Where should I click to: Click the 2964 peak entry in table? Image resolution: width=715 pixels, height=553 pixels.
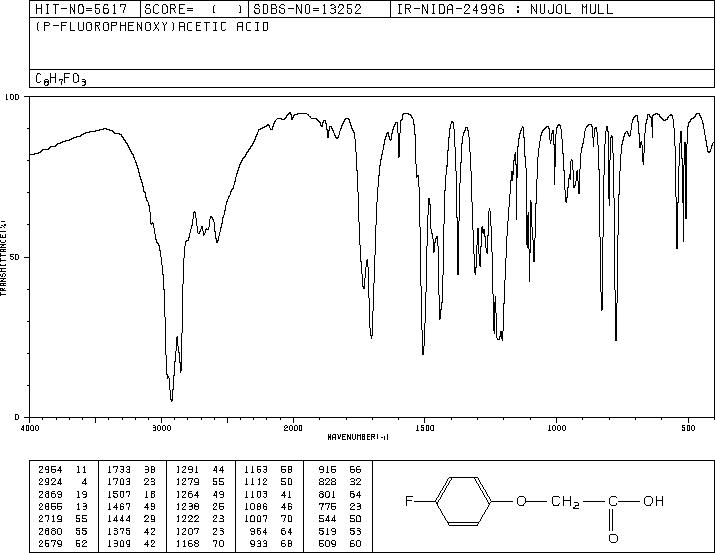tap(62, 470)
